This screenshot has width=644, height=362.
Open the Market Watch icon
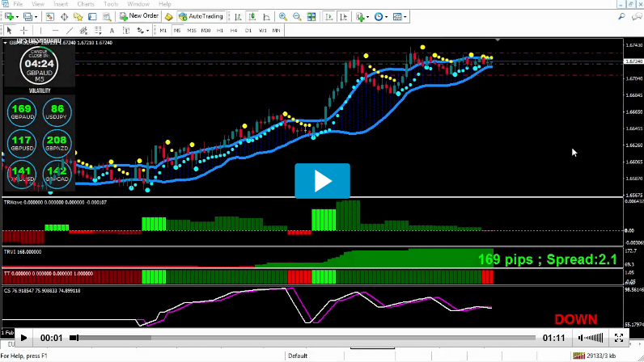[x=49, y=17]
